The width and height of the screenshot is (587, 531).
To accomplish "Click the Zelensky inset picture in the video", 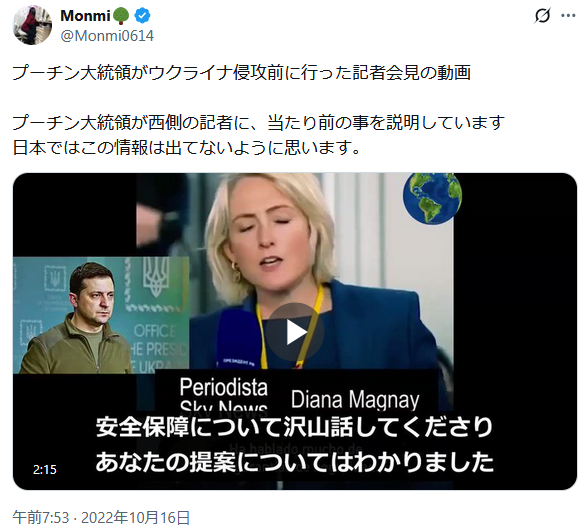I will (101, 315).
